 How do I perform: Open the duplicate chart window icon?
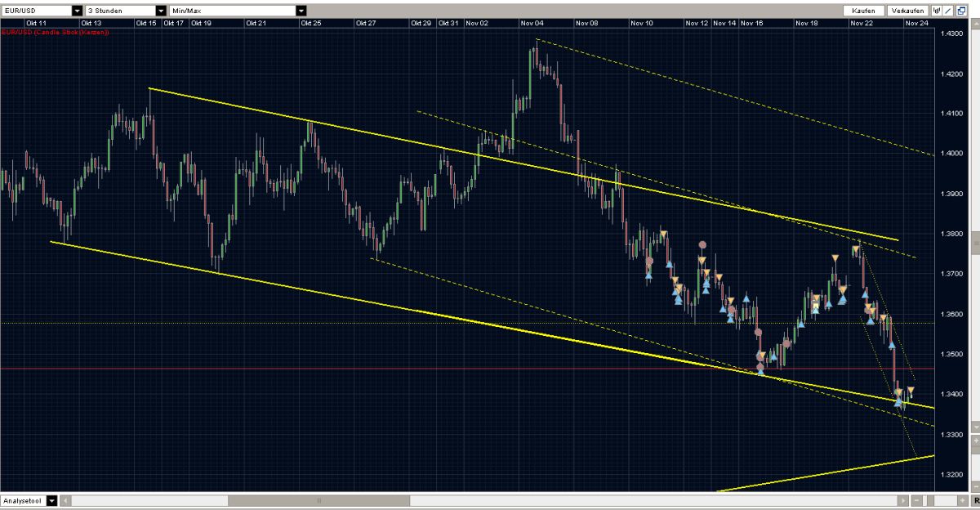(961, 11)
